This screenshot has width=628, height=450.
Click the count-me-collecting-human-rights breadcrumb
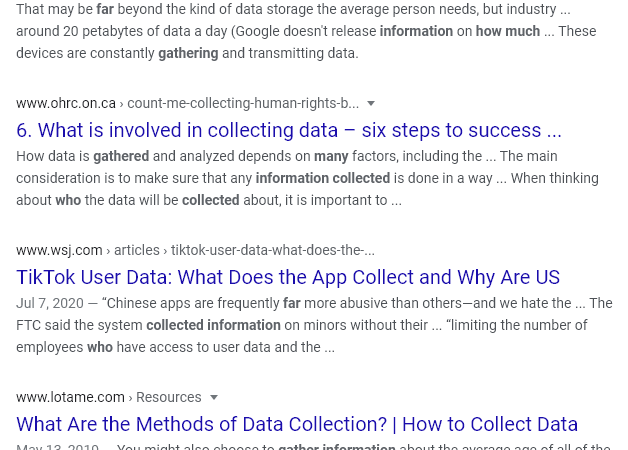coord(243,103)
